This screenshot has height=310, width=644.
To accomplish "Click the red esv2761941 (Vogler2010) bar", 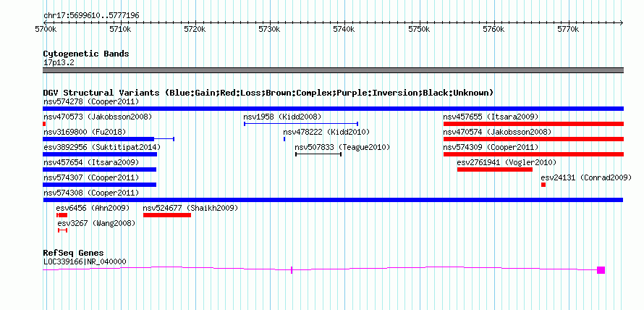I will [495, 169].
